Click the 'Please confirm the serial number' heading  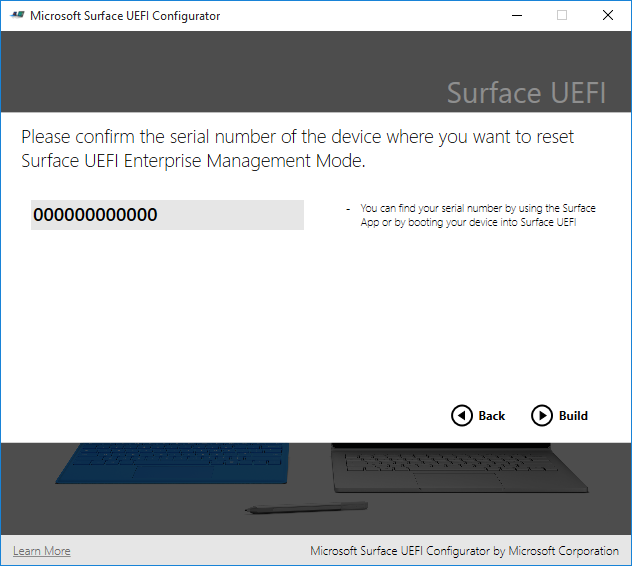click(297, 149)
